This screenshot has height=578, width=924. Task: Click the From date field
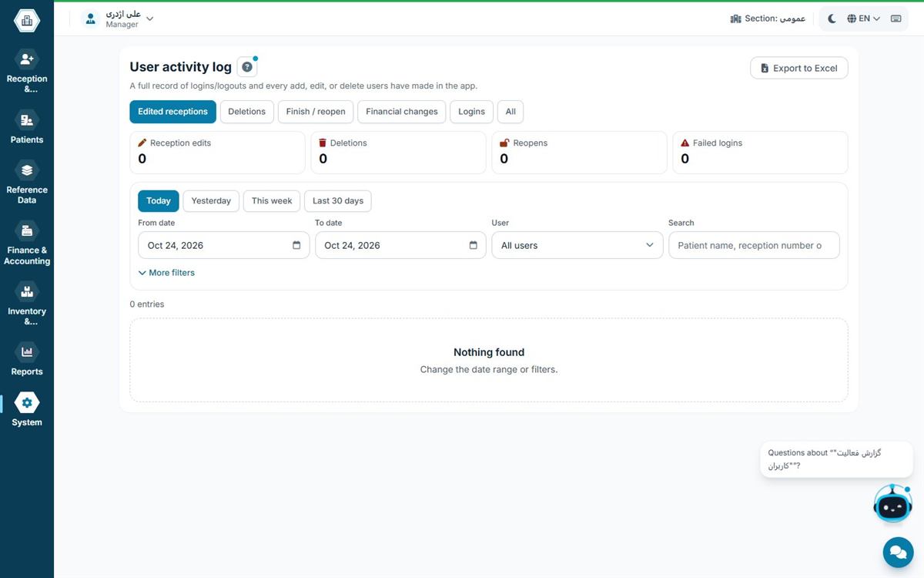point(223,245)
